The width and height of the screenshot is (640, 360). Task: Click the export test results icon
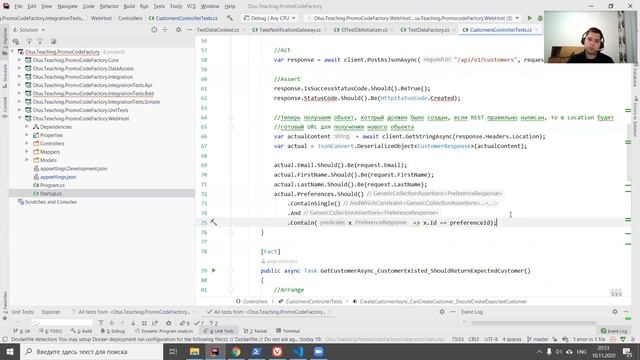click(155, 323)
